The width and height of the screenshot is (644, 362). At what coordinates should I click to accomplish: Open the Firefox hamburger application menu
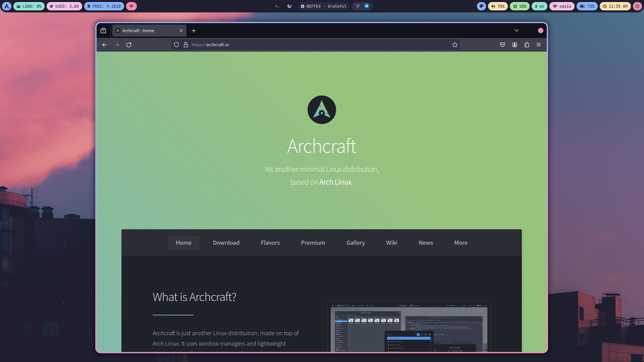pos(539,45)
